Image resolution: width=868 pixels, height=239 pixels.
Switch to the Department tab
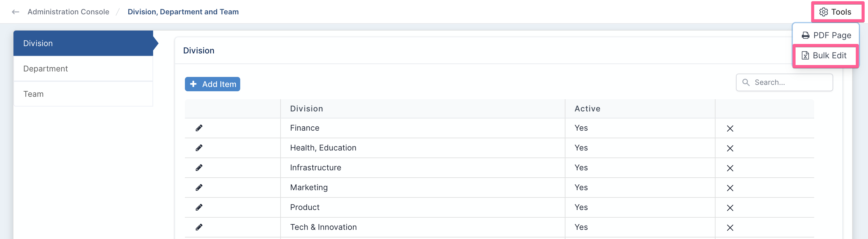(x=83, y=69)
